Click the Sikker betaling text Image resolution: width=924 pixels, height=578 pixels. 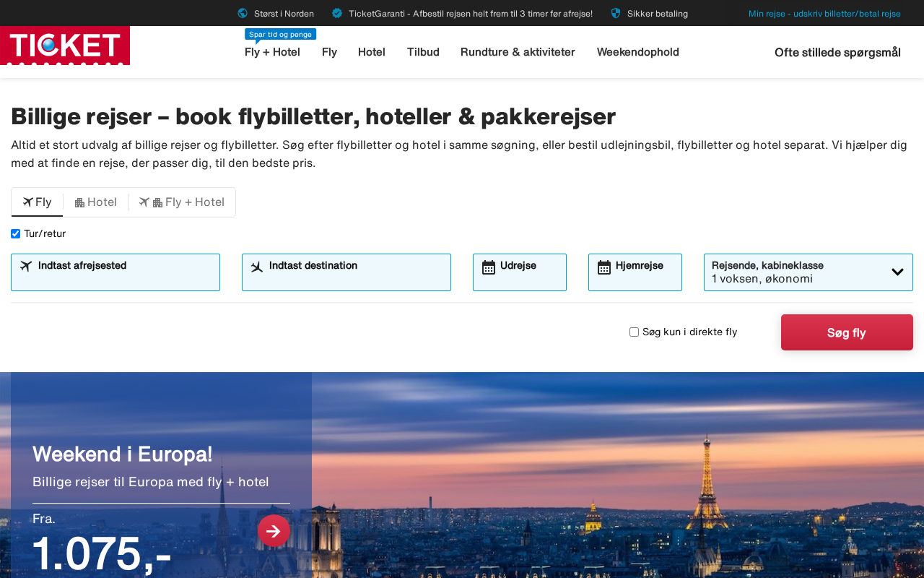(x=658, y=14)
